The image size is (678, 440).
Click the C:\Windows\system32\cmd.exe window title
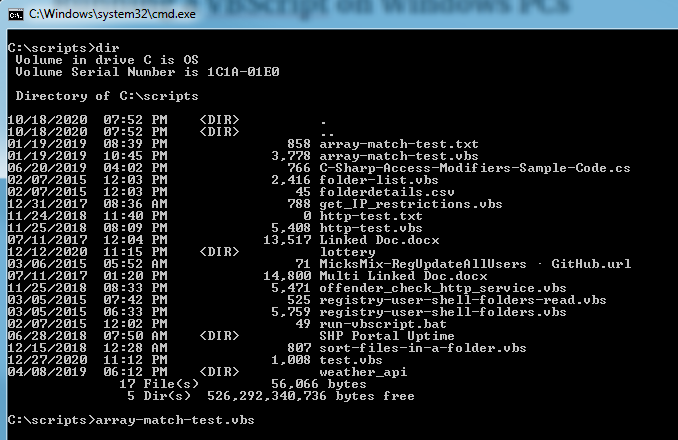[x=112, y=14]
